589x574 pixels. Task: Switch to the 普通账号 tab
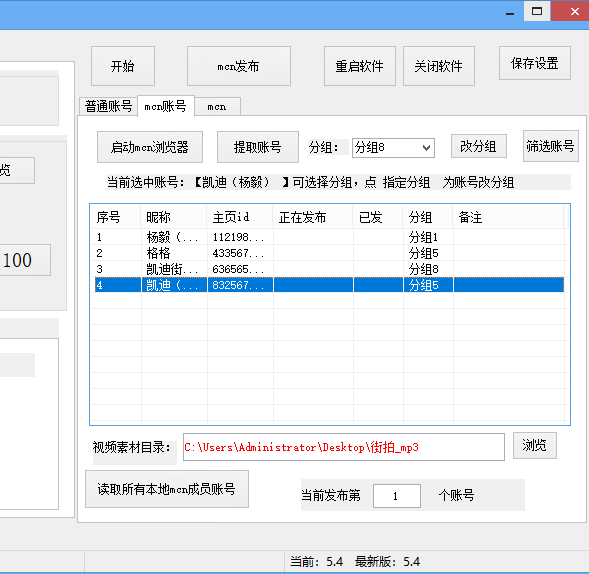[109, 106]
